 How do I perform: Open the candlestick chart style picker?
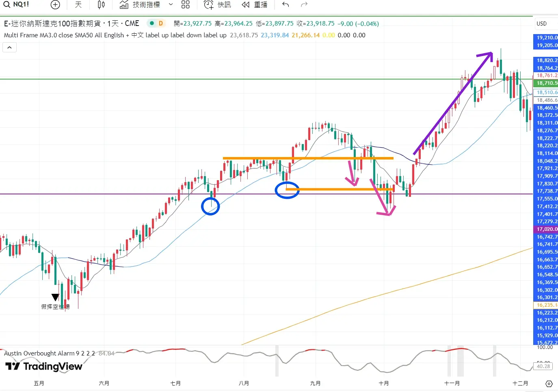(101, 5)
